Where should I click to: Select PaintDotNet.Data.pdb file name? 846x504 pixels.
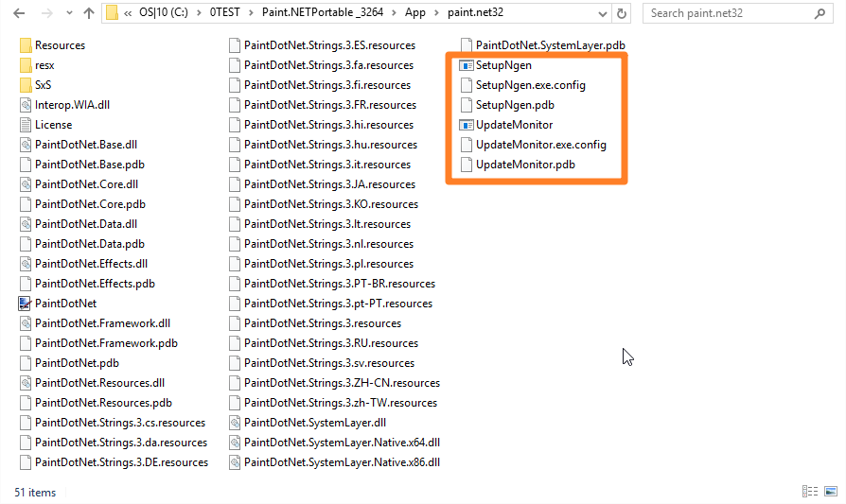(90, 244)
